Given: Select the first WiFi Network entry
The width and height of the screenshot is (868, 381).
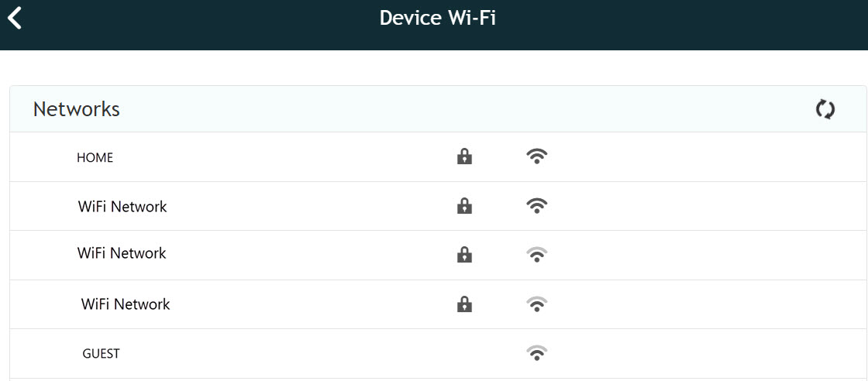Looking at the screenshot, I should tap(122, 207).
